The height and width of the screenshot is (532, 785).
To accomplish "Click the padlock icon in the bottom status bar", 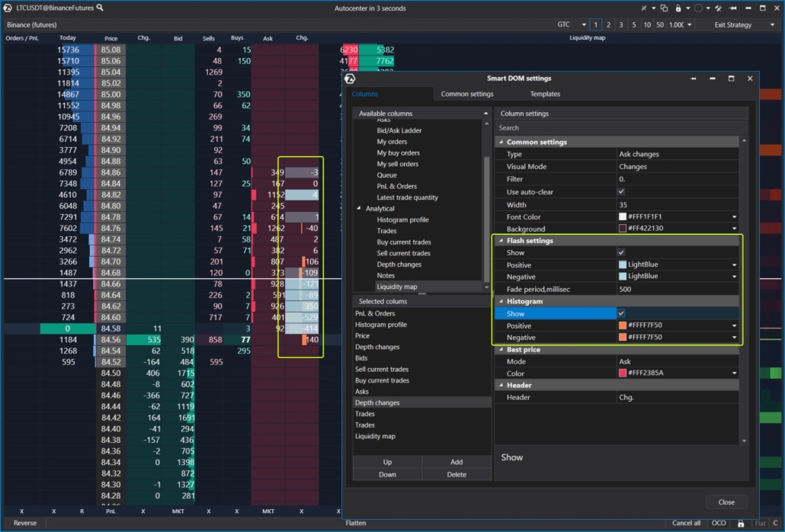I will [x=741, y=524].
